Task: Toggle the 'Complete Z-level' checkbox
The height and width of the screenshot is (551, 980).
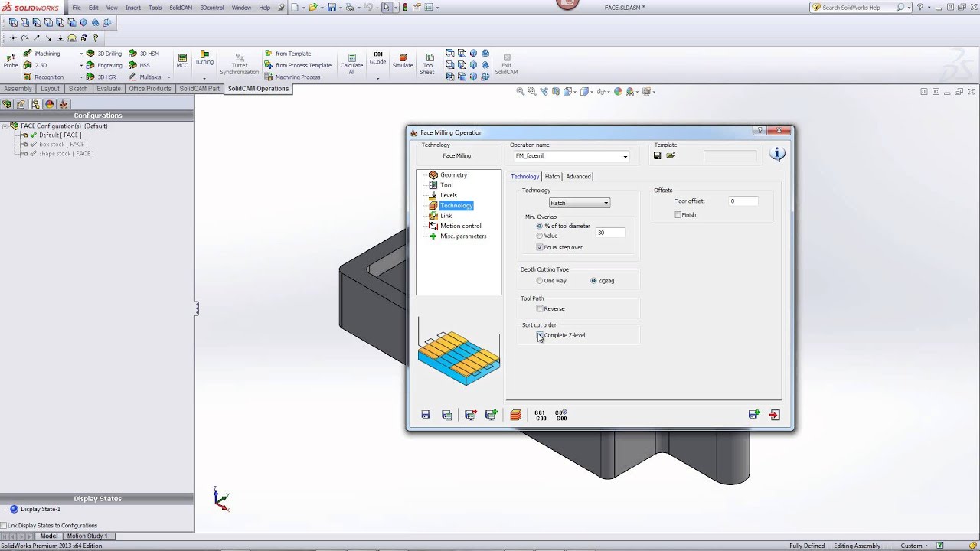Action: 540,335
